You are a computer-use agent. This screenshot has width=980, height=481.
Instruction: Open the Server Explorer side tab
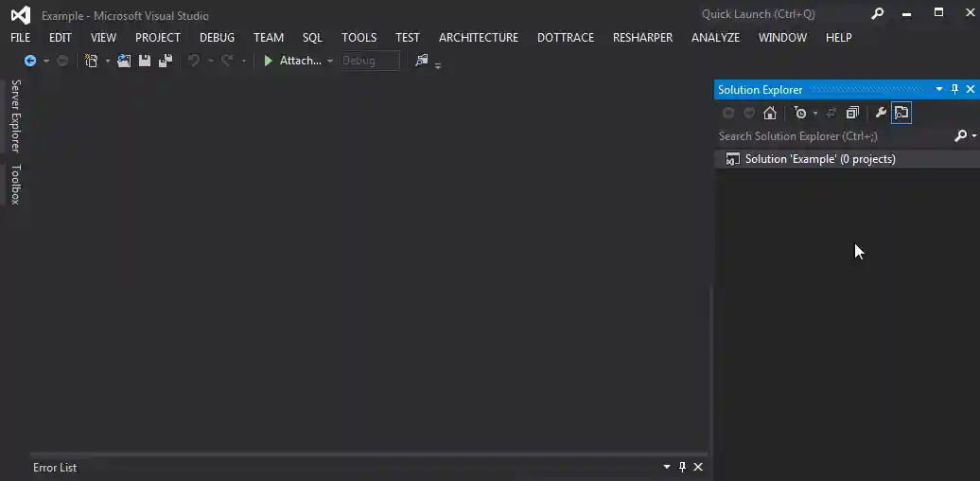click(15, 116)
